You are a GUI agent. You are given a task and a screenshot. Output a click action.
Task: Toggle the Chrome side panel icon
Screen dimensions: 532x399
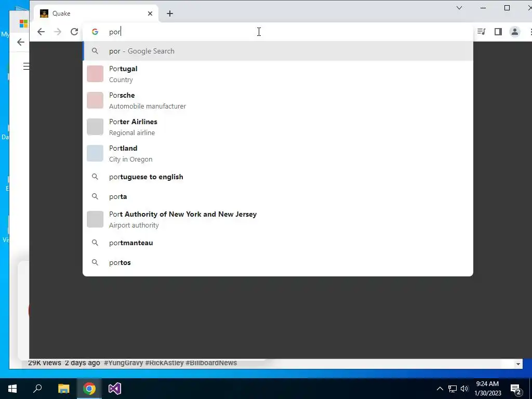click(x=498, y=32)
